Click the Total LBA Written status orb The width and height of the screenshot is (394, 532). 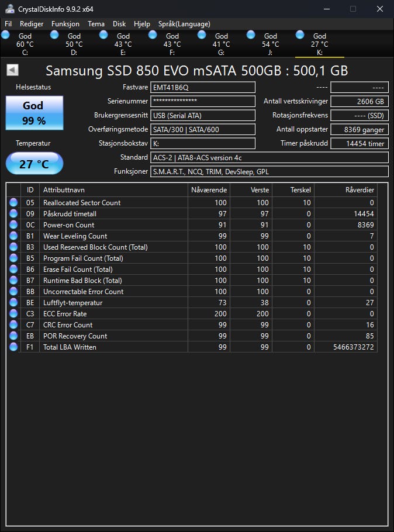pyautogui.click(x=13, y=347)
